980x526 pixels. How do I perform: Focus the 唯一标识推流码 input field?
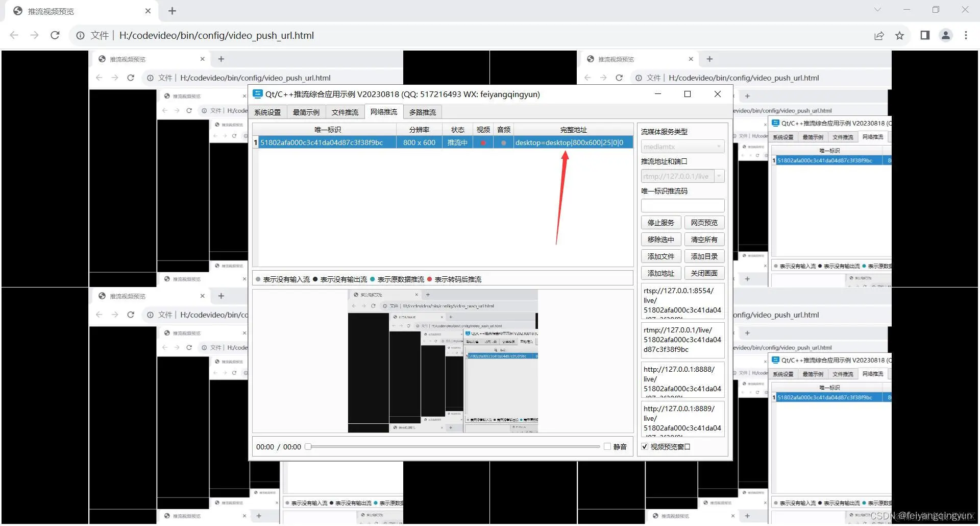point(682,206)
